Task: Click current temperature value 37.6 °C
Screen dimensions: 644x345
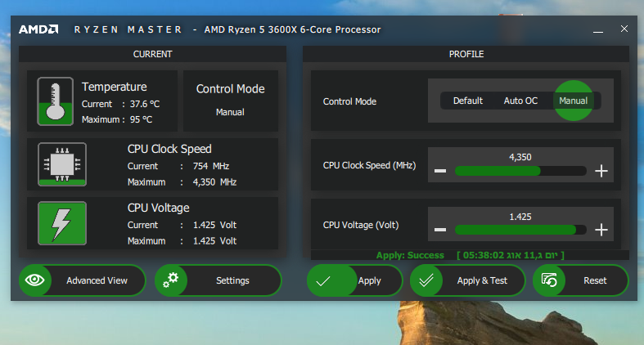Action: (x=145, y=104)
